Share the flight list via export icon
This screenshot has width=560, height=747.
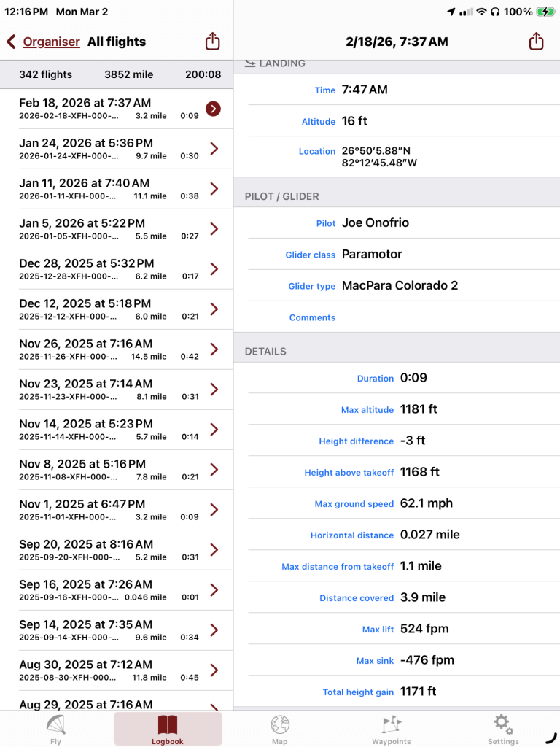point(212,42)
